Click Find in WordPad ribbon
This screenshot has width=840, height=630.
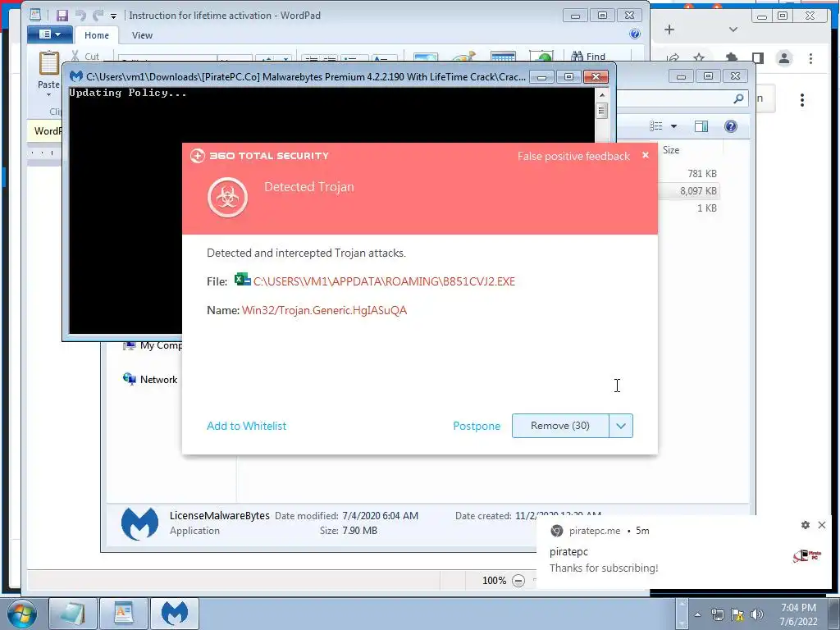pos(588,57)
